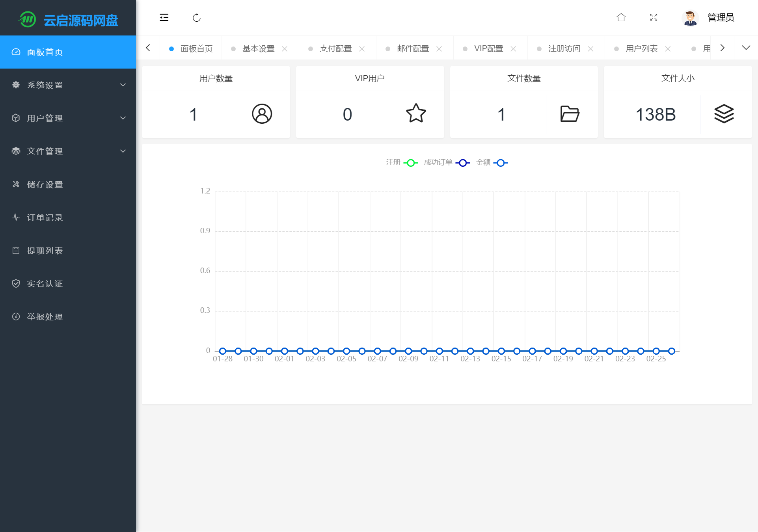Collapse the sidebar with the menu-fold icon
The height and width of the screenshot is (532, 758).
click(x=164, y=18)
